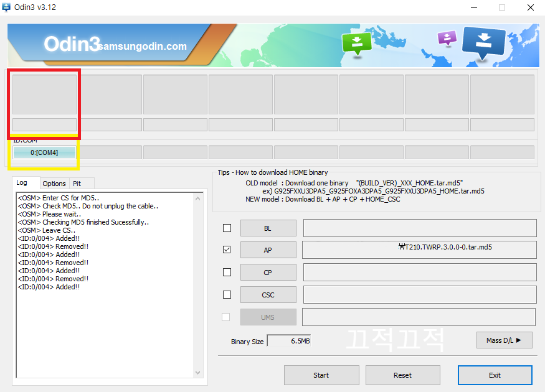Click the UMS file path field
The image size is (545, 392).
pos(419,317)
